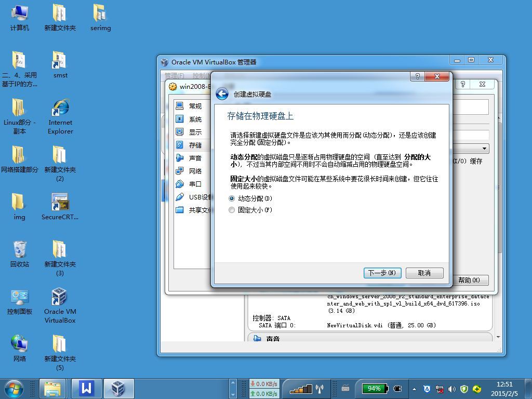Open 共享文件夹 settings category
Viewport: 532px width, 399px height.
click(x=193, y=210)
